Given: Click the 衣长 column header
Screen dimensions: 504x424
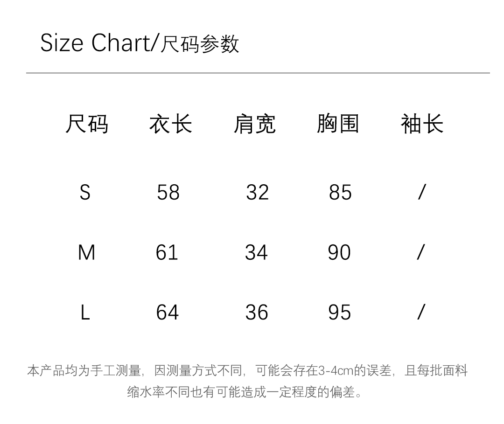Looking at the screenshot, I should 170,124.
